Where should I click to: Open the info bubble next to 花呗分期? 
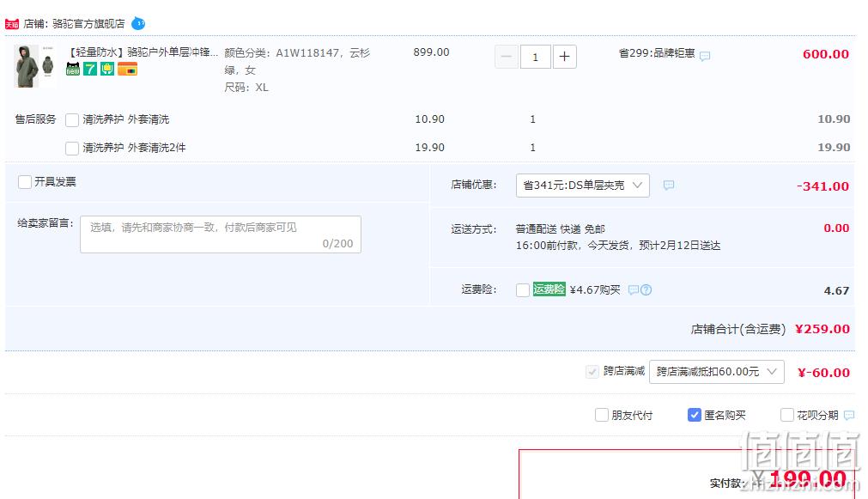click(849, 416)
